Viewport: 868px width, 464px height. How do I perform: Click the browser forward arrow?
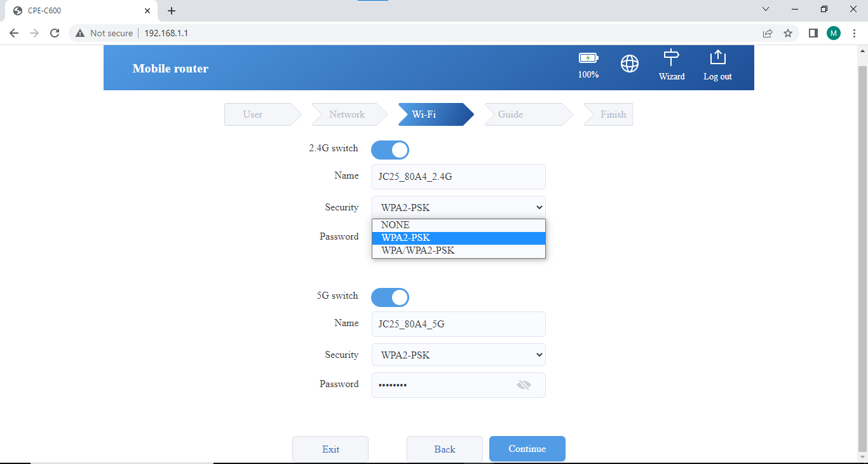pos(34,33)
